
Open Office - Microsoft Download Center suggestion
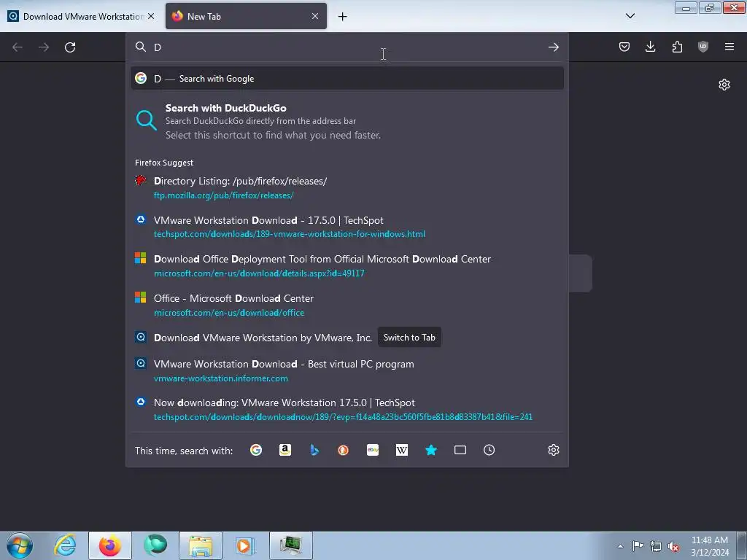[x=233, y=298]
